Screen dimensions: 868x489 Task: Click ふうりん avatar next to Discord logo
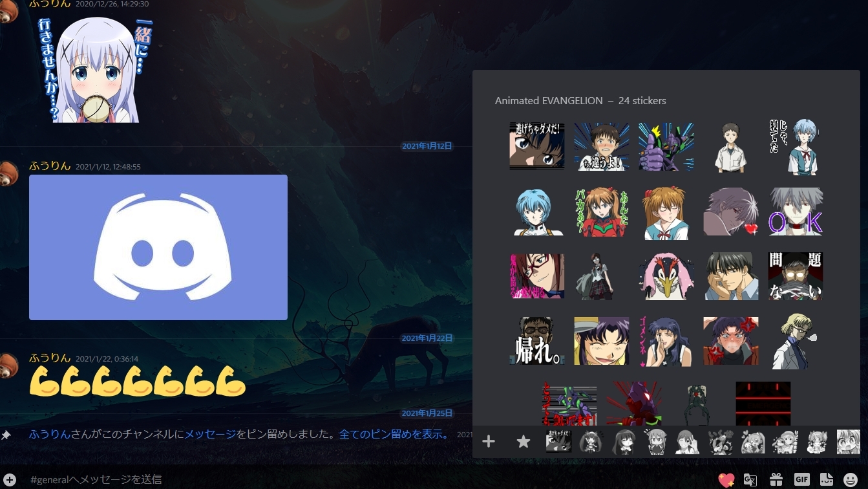pos(8,173)
